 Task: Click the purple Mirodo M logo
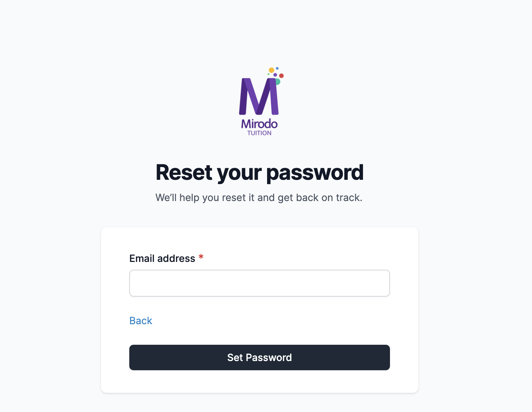pyautogui.click(x=259, y=97)
